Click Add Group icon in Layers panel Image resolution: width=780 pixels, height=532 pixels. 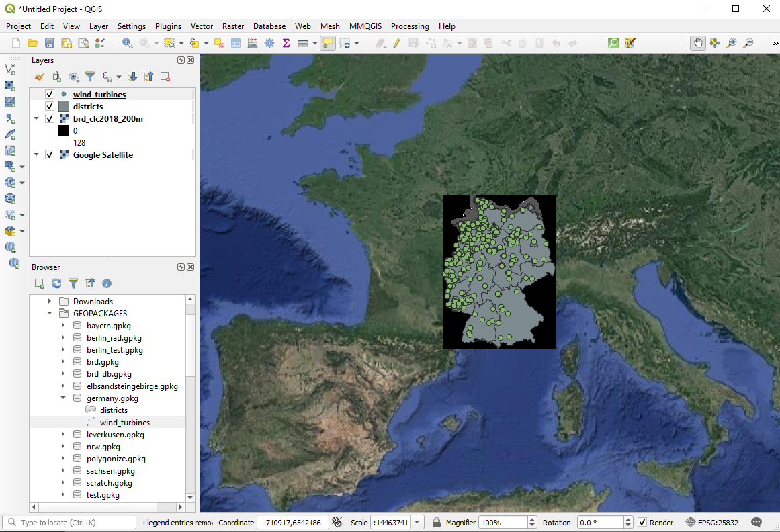point(56,77)
